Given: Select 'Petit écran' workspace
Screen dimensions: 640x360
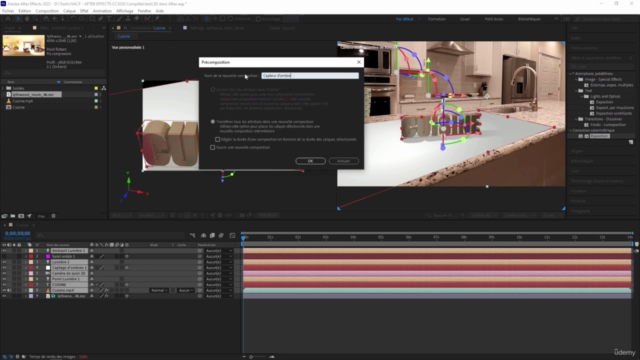Looking at the screenshot, I should click(494, 19).
